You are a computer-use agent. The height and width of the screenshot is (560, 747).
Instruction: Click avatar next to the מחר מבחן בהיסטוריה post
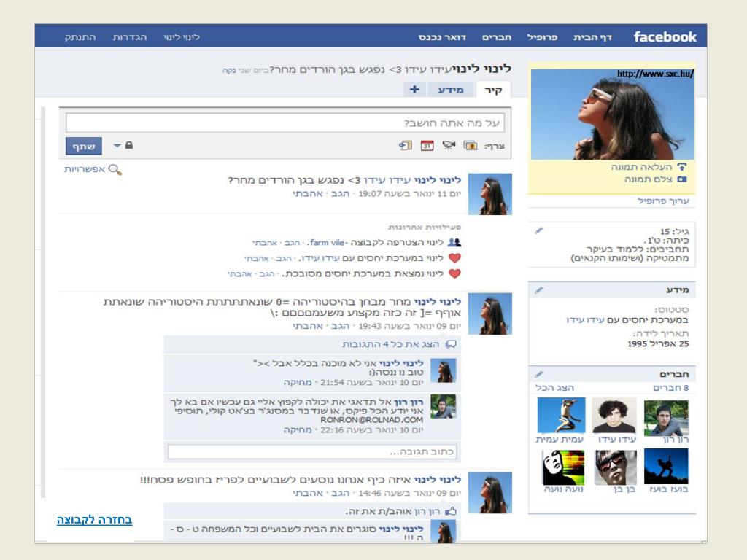[489, 314]
